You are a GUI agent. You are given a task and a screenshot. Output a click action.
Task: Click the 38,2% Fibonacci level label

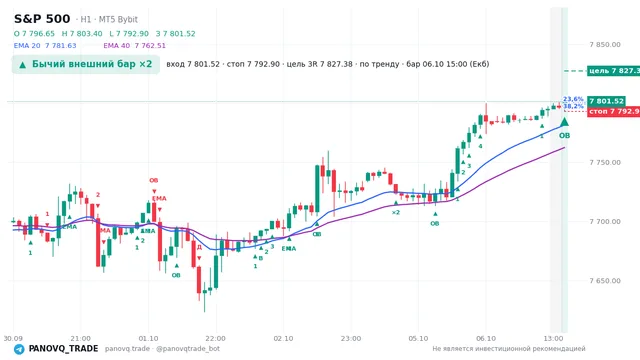pyautogui.click(x=573, y=106)
